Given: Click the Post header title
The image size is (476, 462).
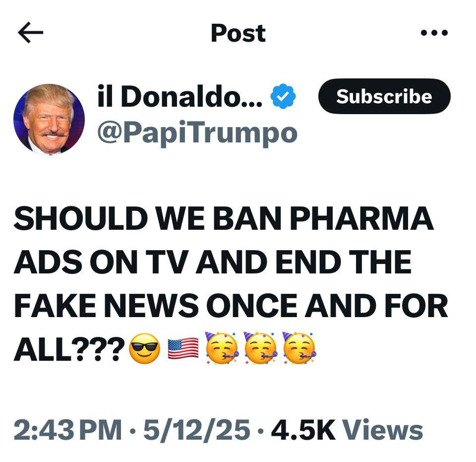Looking at the screenshot, I should coord(238,33).
